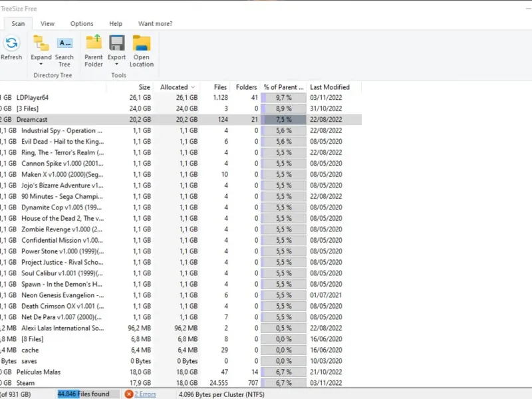Open the View tab
Viewport: 532px width, 399px height.
[47, 23]
